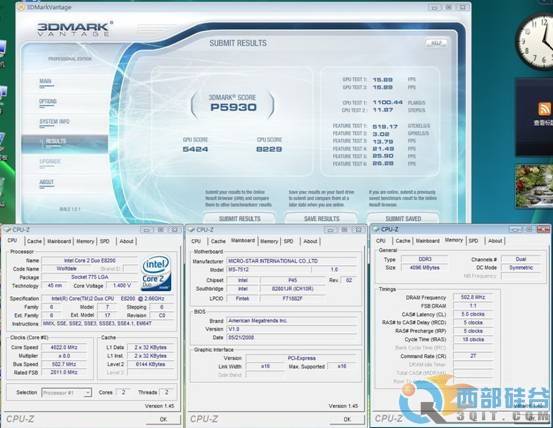This screenshot has width=553, height=428.
Task: Select Memory tab in third CPU-Z window
Action: point(454,240)
